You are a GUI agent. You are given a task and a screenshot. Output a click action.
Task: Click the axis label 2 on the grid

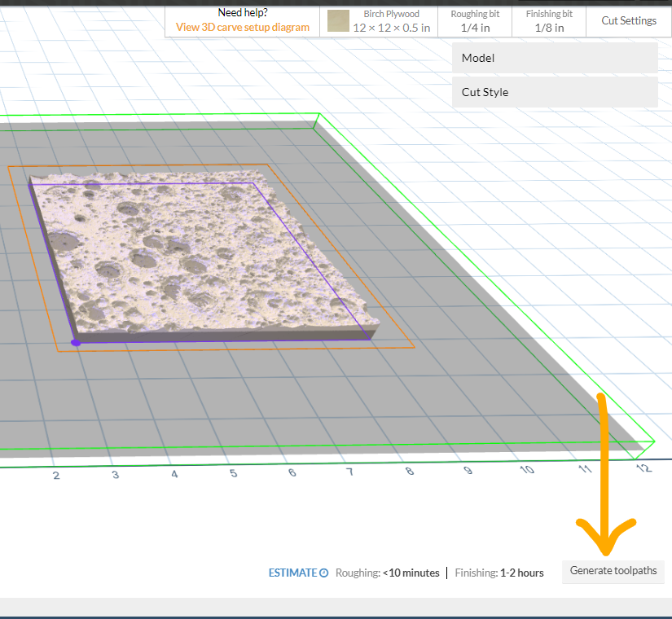pos(55,475)
